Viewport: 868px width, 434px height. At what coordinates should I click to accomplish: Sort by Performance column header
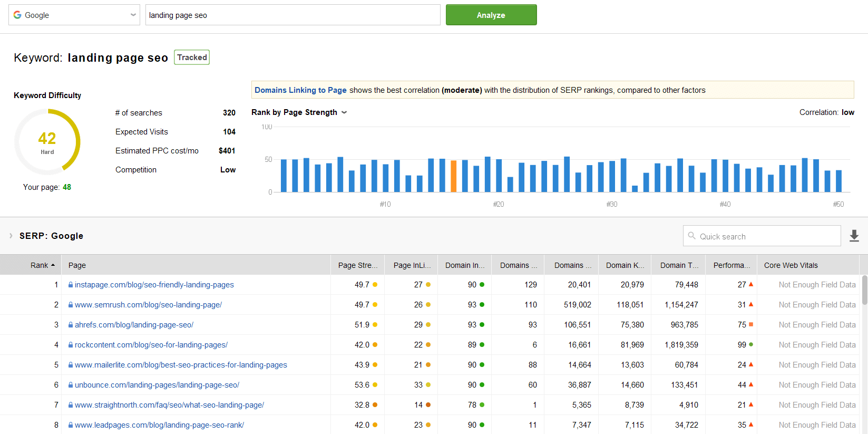point(732,265)
